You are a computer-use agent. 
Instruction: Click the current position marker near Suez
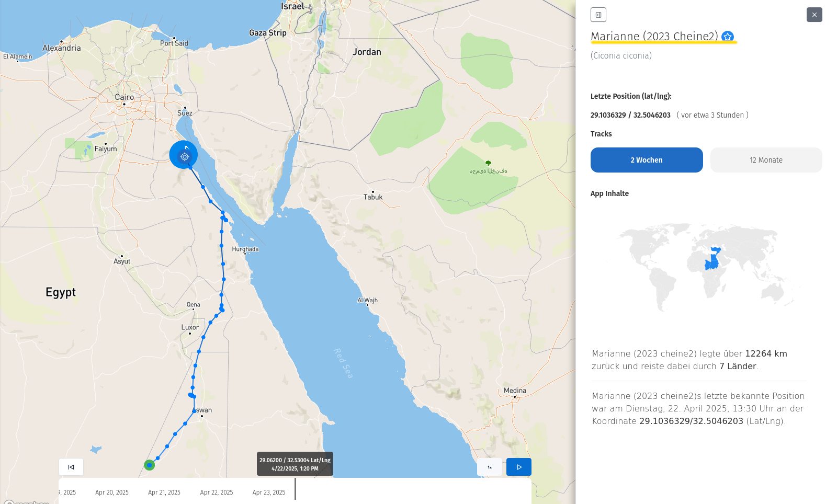coord(184,155)
